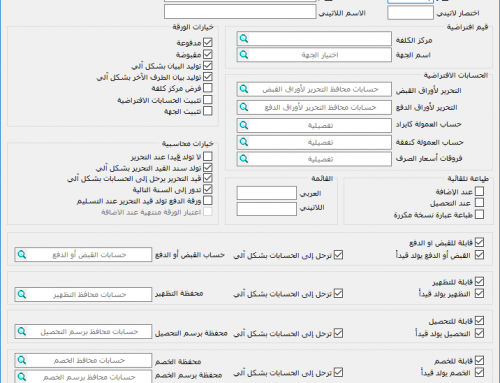
Task: Toggle ترحل إلى الحسابات beside محفظة برسم الخصم
Action: 338,372
